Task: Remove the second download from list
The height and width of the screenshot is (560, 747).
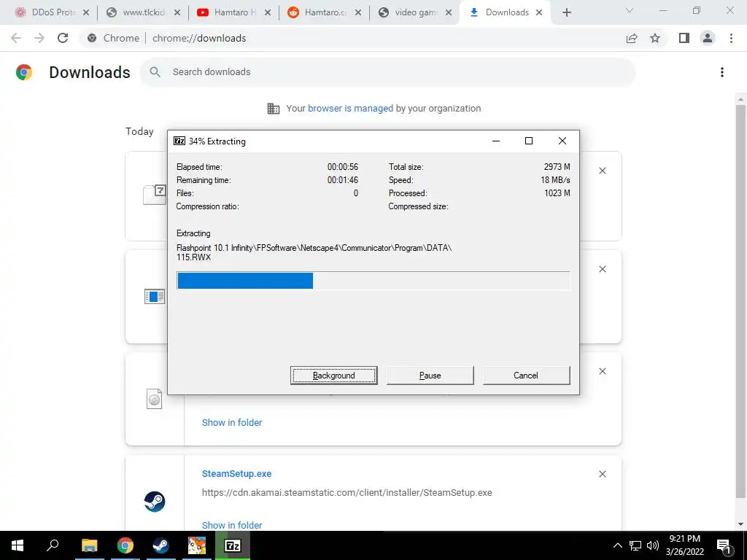Action: tap(602, 269)
